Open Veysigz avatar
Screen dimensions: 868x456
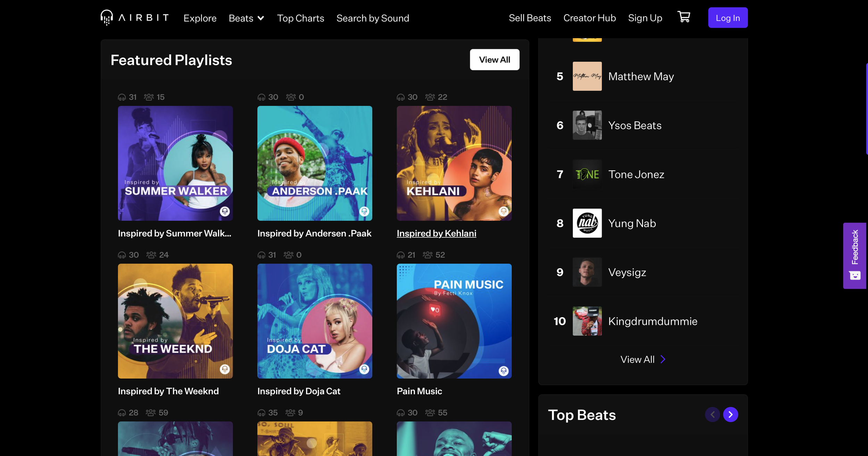tap(587, 272)
